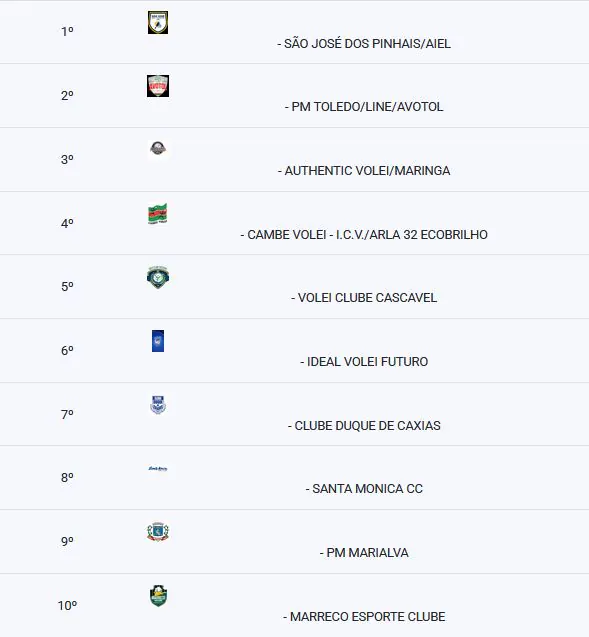Image resolution: width=589 pixels, height=637 pixels.
Task: Click the São José dos Pinhais/AIEL team crest
Action: 158,22
